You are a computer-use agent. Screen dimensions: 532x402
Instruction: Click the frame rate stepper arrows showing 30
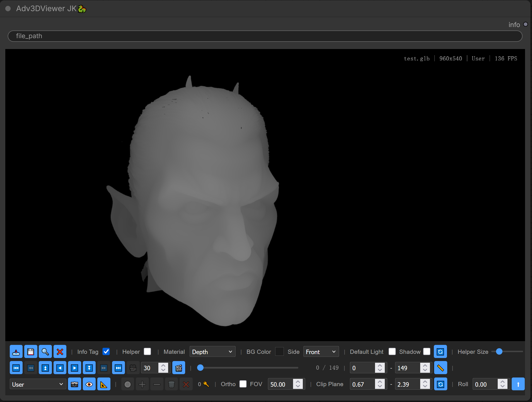click(x=163, y=368)
